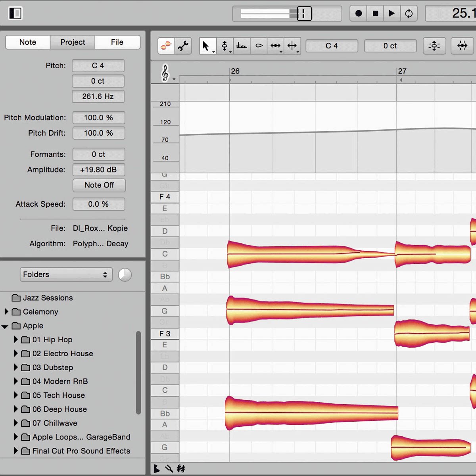Viewport: 476px width, 476px height.
Task: Select the Amplitude tool blob icon
Action: click(x=259, y=46)
